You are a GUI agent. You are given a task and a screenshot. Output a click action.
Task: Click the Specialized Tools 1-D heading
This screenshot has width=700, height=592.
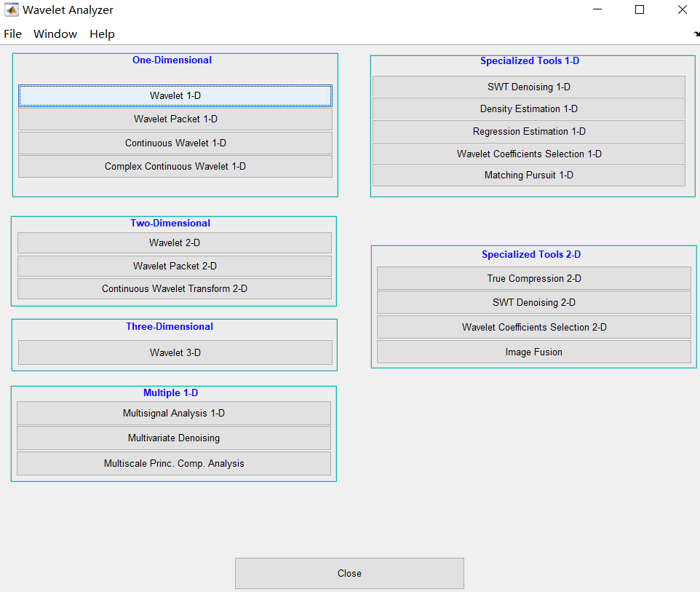[x=530, y=60]
